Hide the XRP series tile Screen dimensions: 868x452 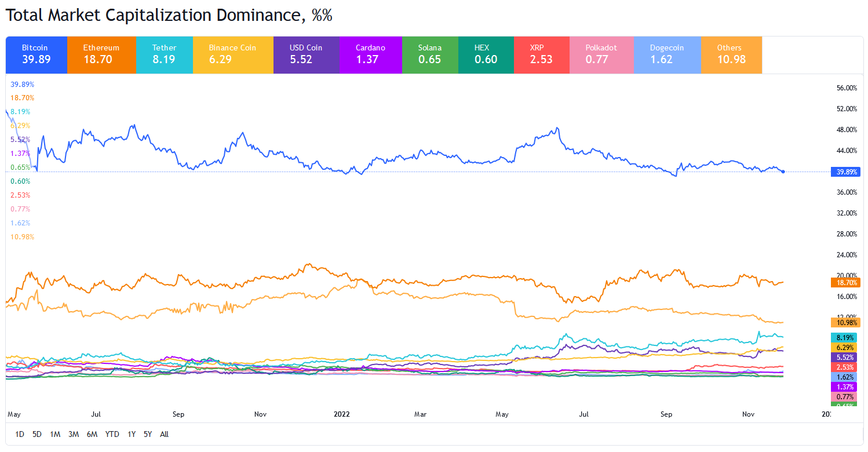[x=542, y=54]
